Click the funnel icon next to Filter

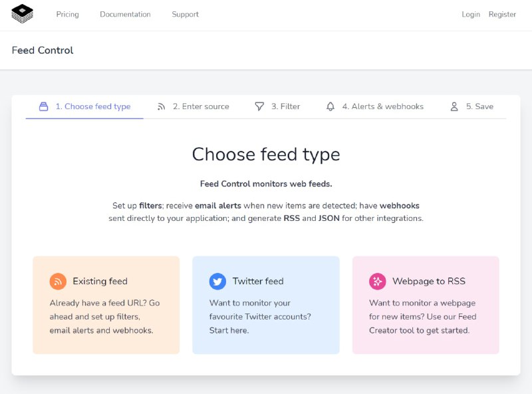coord(259,106)
